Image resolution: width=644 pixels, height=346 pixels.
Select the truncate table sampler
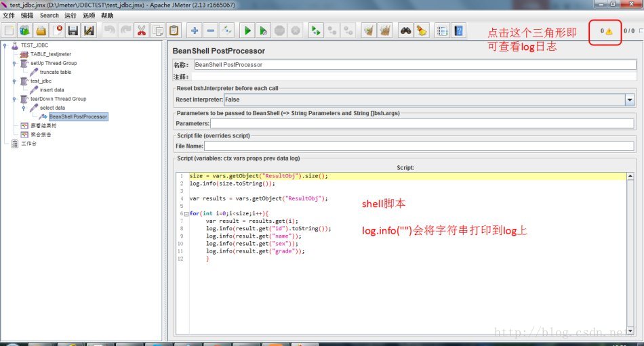[x=56, y=72]
